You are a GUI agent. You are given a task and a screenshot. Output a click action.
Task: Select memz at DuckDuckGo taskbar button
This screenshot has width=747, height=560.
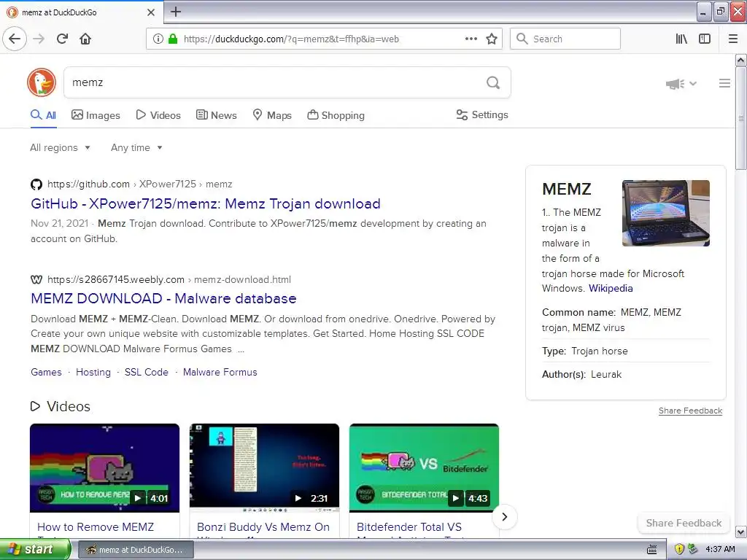coord(136,550)
